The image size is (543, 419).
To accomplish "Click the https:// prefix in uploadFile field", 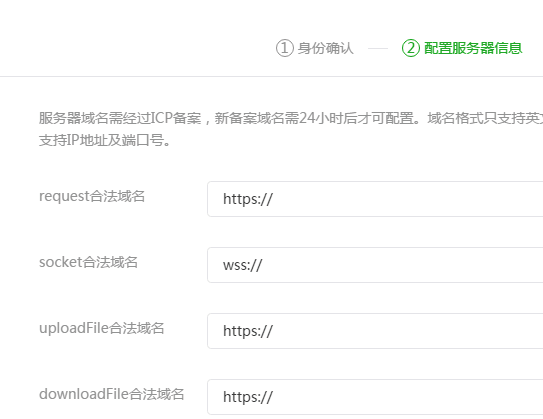I will tap(248, 331).
